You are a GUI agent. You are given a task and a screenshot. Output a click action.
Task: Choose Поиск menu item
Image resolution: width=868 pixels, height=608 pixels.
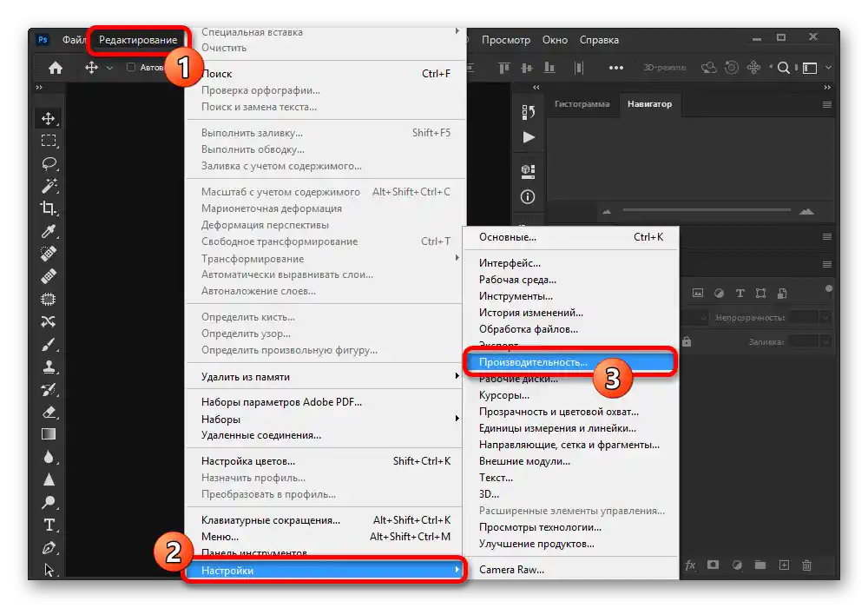coord(324,74)
